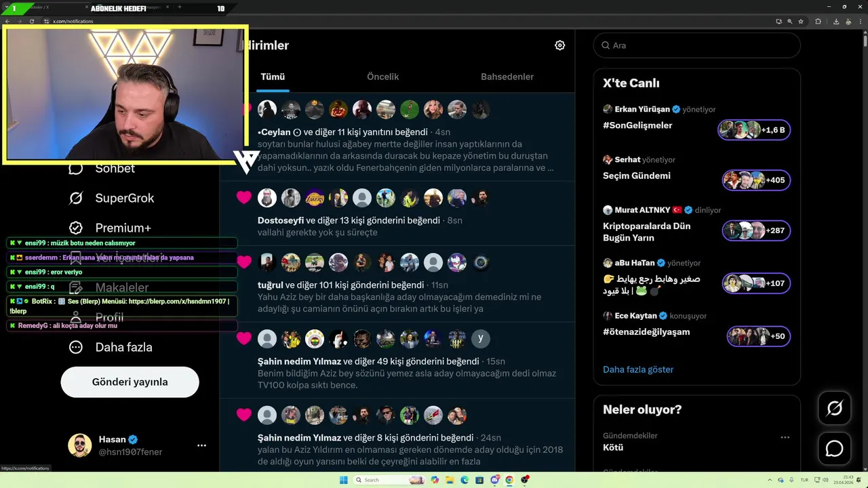Click browser back arrow
This screenshot has width=868, height=488.
point(7,22)
